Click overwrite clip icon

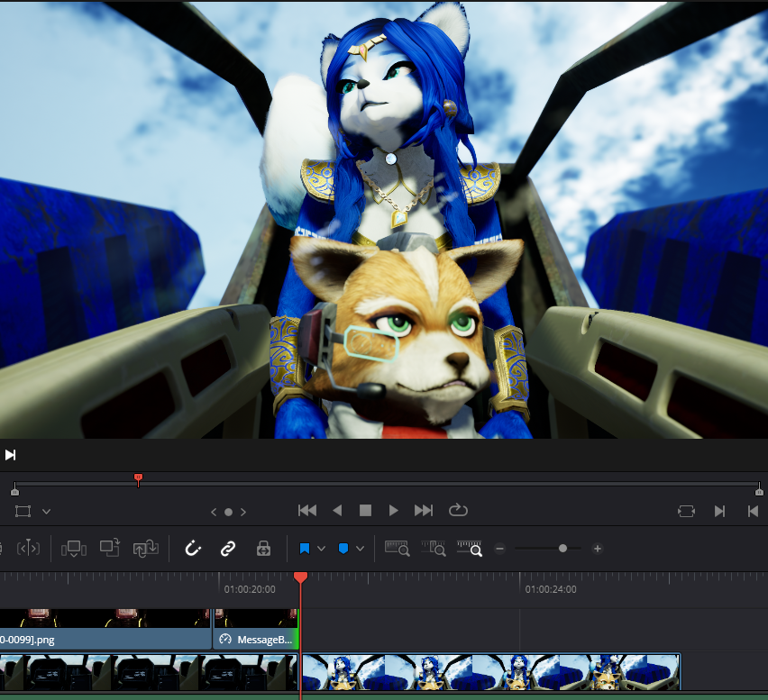[110, 549]
